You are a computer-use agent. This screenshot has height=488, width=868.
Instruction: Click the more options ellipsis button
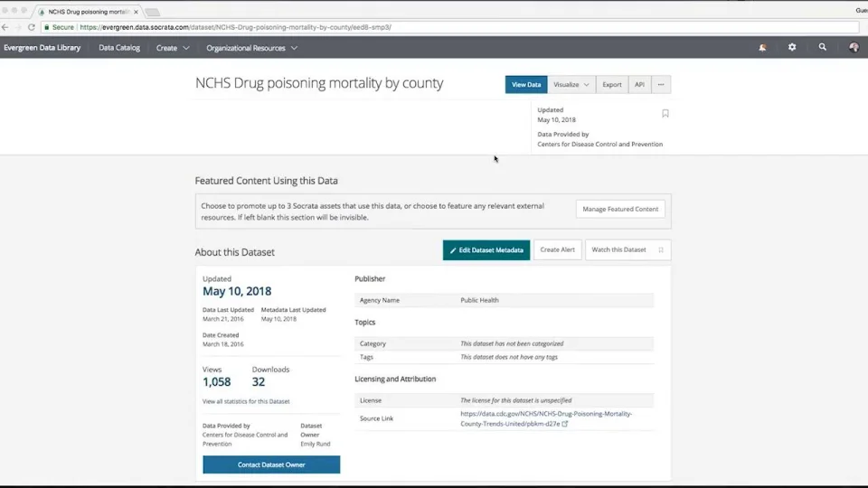(x=661, y=84)
